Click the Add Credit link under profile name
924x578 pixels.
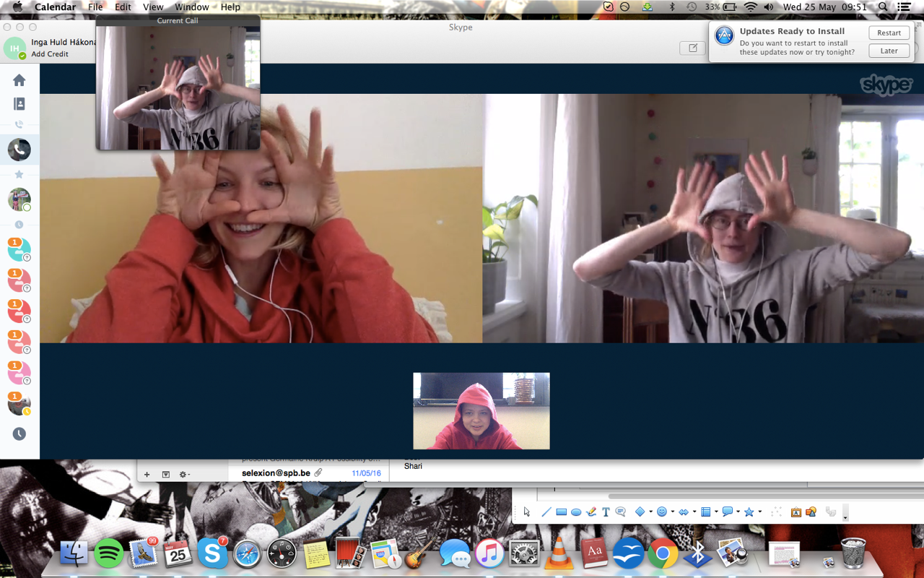(50, 54)
